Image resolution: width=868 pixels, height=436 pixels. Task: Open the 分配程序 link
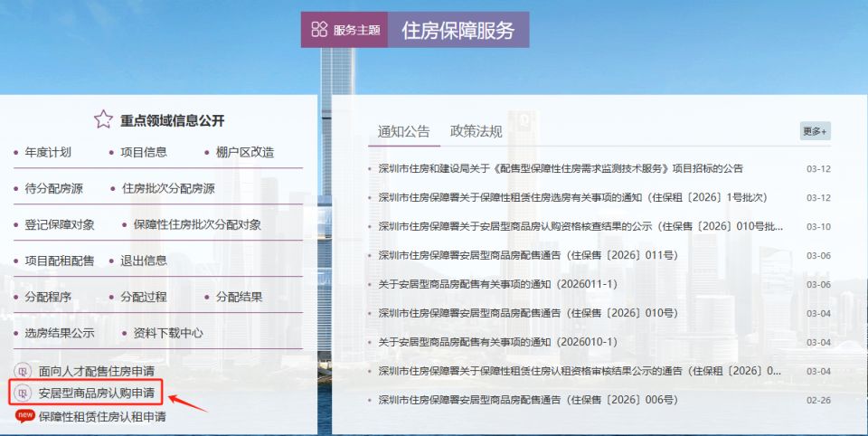[x=48, y=297]
